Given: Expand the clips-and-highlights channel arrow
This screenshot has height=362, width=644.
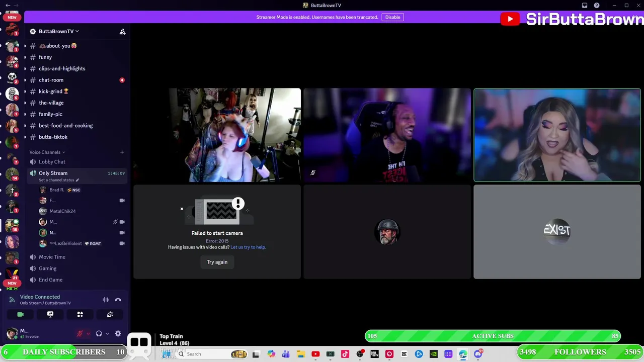Looking at the screenshot, I should (25, 68).
